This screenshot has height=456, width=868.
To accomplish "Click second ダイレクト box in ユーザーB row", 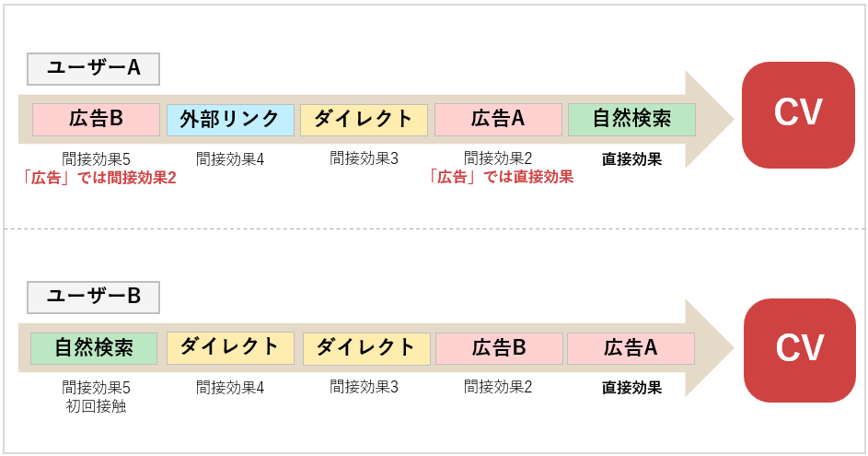I will [366, 347].
